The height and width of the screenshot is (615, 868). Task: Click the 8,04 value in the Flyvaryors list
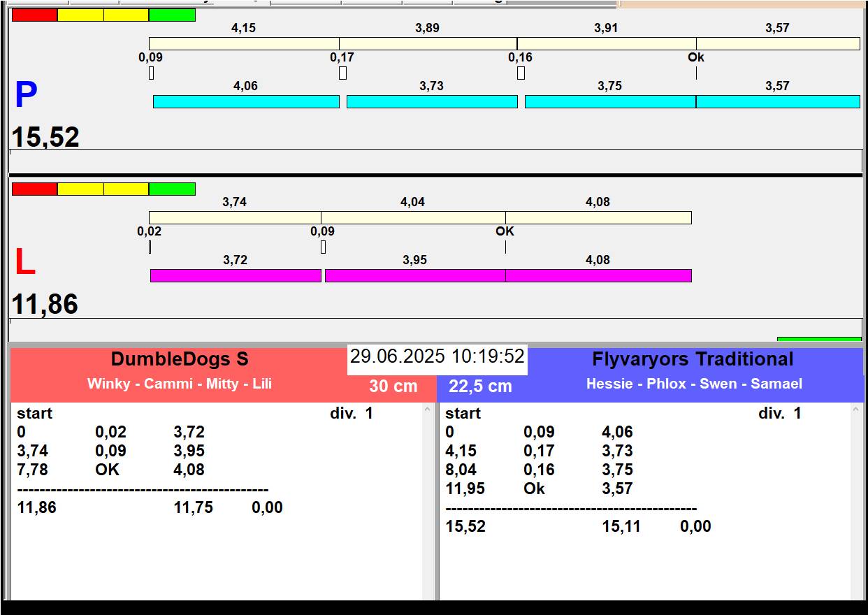pyautogui.click(x=461, y=470)
